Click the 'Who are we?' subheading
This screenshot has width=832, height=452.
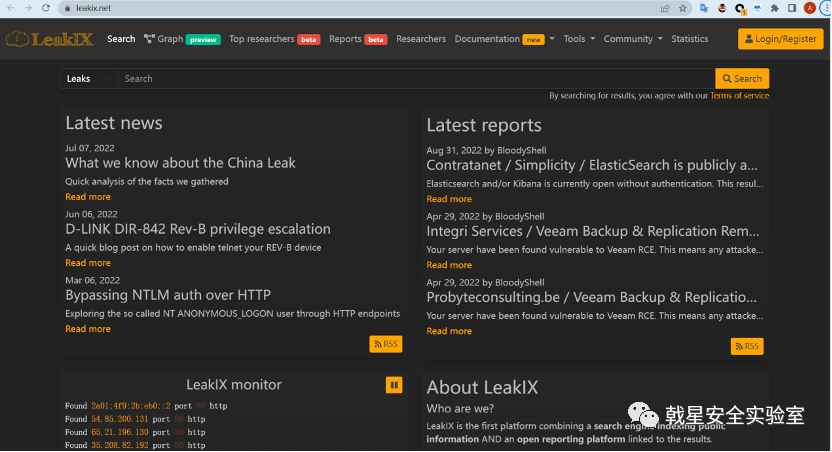coord(460,408)
